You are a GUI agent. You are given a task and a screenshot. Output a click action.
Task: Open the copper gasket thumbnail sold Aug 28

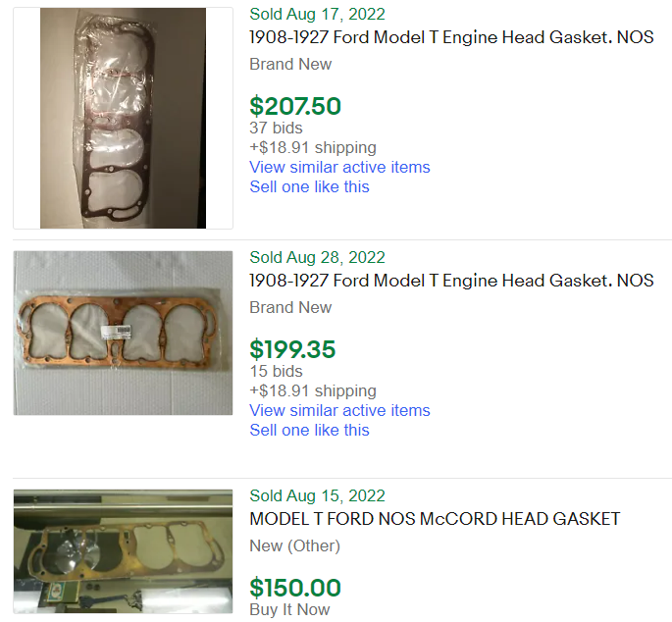pos(123,332)
